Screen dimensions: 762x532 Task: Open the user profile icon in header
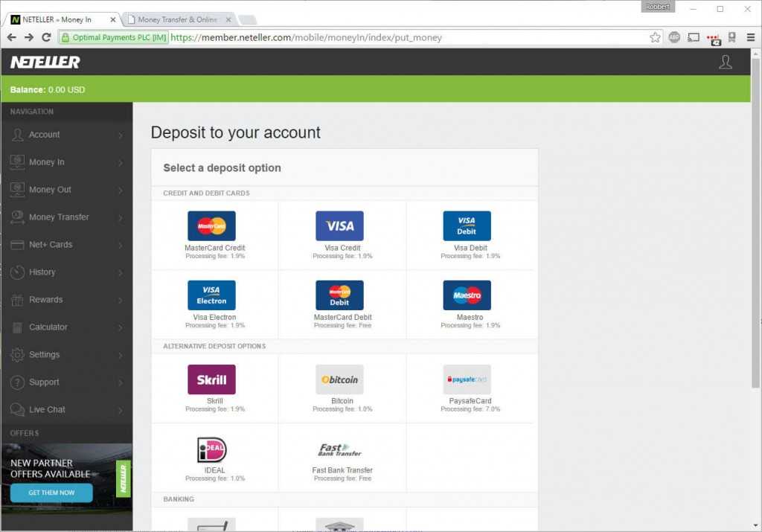726,63
